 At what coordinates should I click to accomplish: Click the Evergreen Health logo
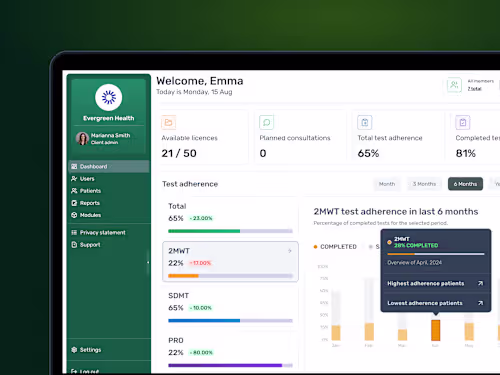coord(109,97)
